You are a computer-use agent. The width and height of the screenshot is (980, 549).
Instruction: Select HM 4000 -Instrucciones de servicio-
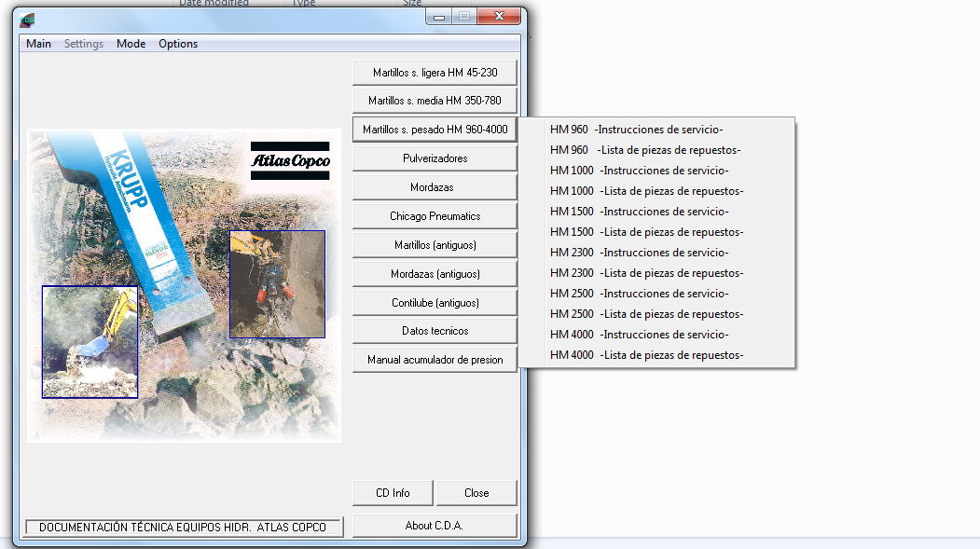point(656,335)
